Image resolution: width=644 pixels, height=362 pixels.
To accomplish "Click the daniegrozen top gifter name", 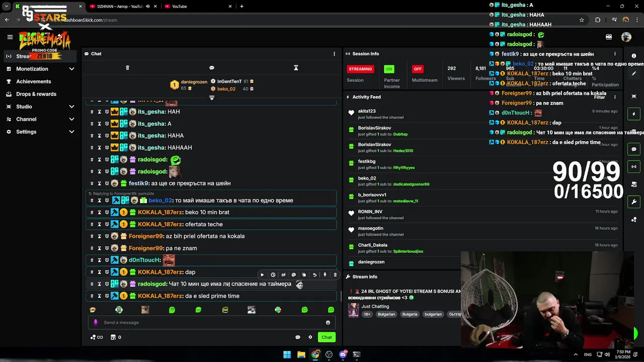I will click(194, 82).
